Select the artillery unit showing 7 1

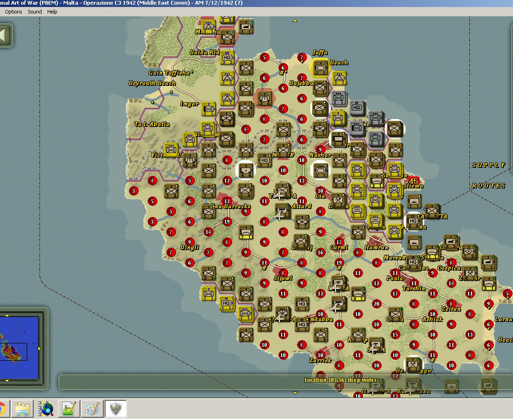tap(246, 232)
